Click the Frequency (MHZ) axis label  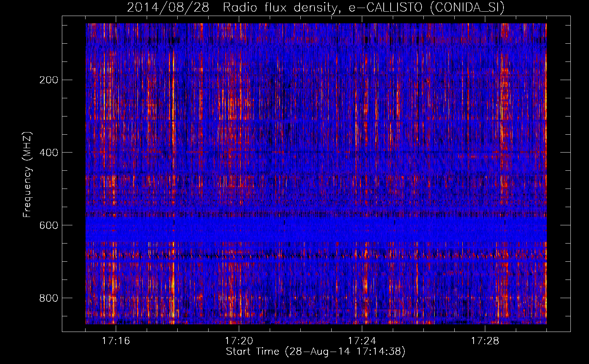[27, 175]
